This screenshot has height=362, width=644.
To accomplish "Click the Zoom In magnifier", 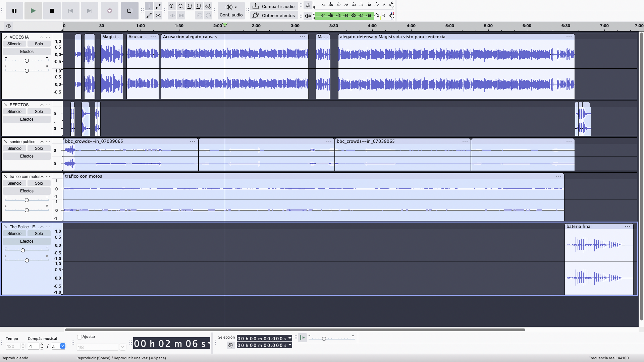I will [172, 6].
